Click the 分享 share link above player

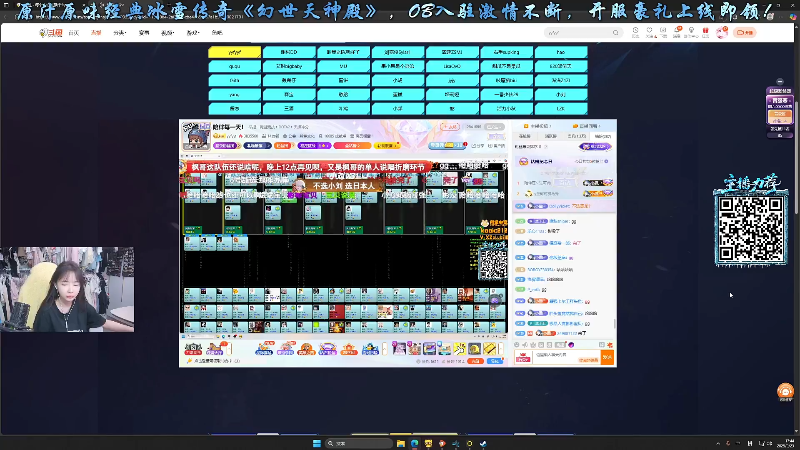[478, 146]
